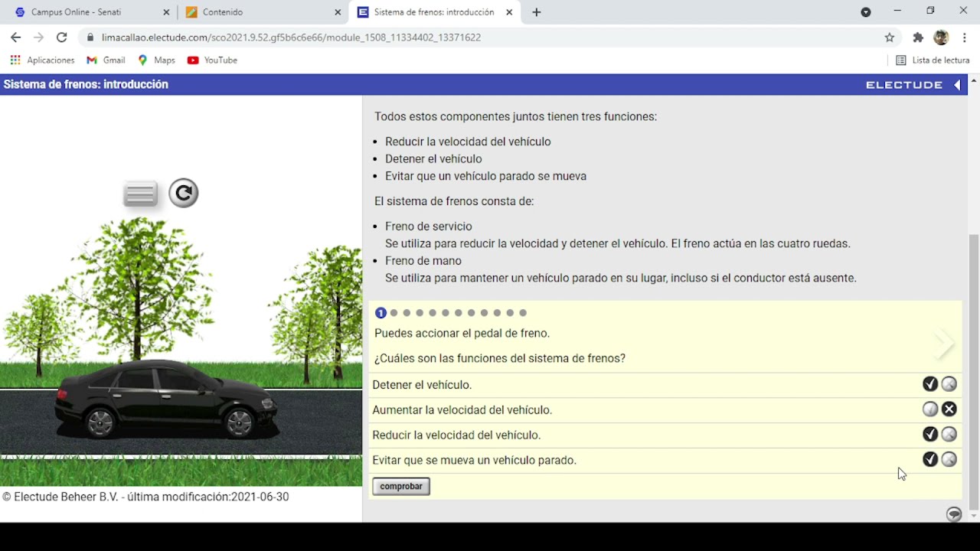
Task: Click the address bar URL
Action: click(291, 37)
